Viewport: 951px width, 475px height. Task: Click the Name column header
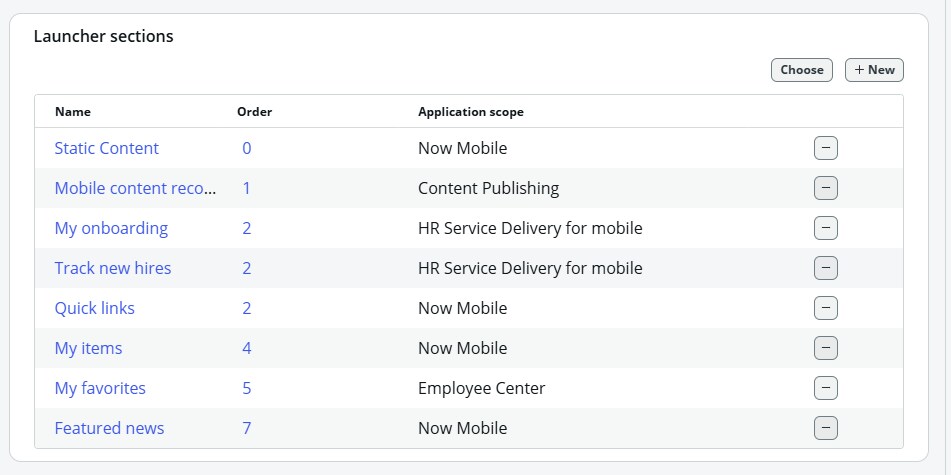(x=72, y=112)
